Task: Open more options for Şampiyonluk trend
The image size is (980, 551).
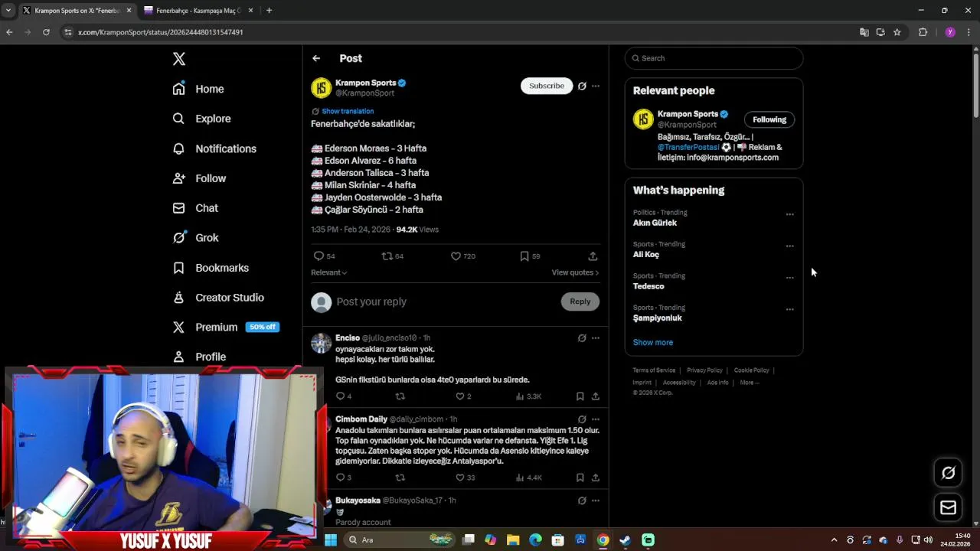Action: click(789, 310)
